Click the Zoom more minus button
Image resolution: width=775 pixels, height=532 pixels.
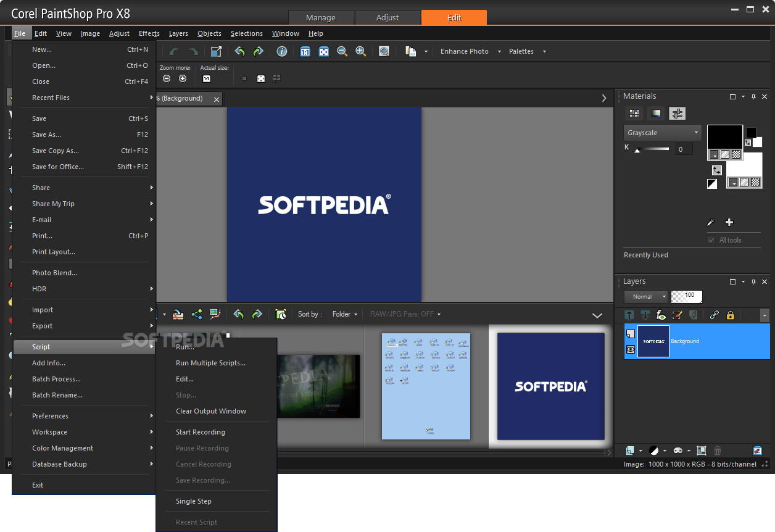[167, 78]
